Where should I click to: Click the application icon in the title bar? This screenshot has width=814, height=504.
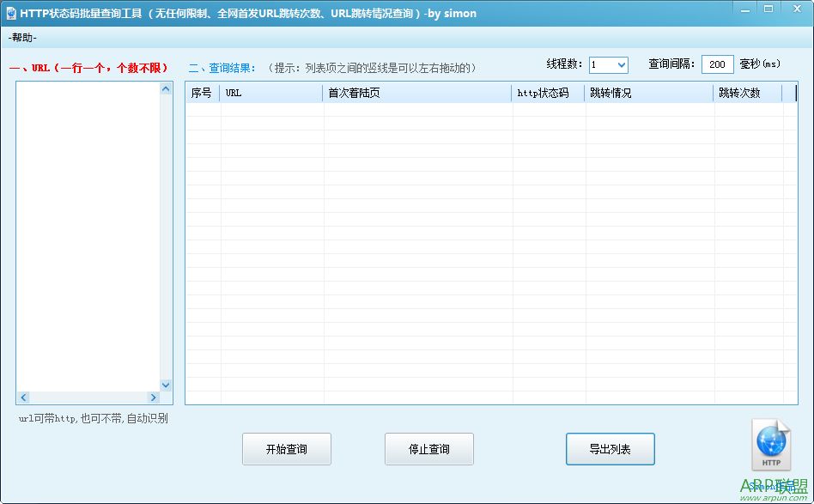pos(10,13)
